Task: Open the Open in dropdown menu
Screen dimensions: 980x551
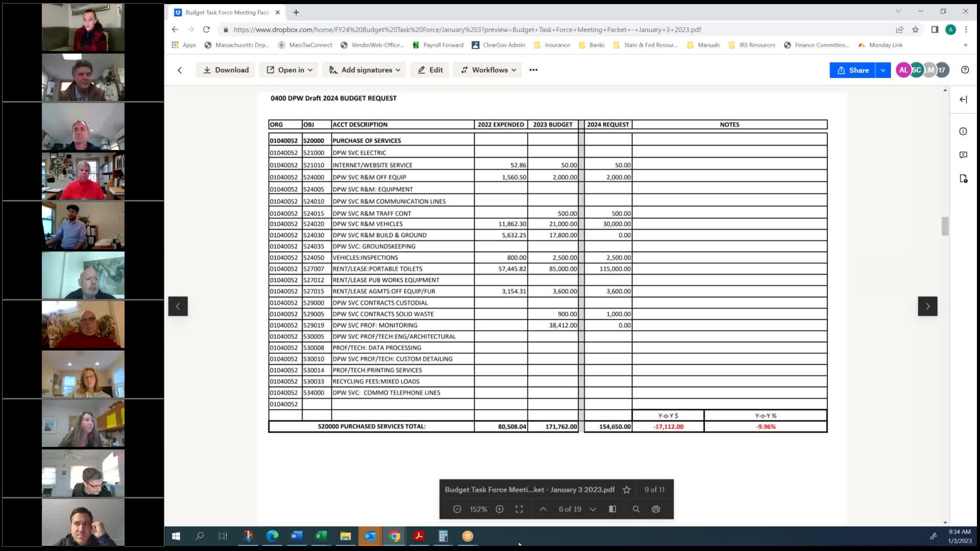Action: click(x=288, y=70)
